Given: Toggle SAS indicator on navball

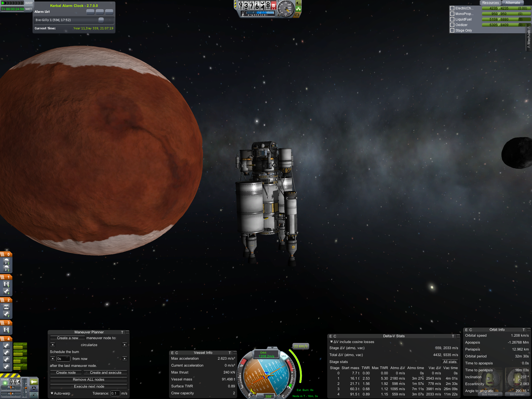Looking at the screenshot, I should 284,356.
